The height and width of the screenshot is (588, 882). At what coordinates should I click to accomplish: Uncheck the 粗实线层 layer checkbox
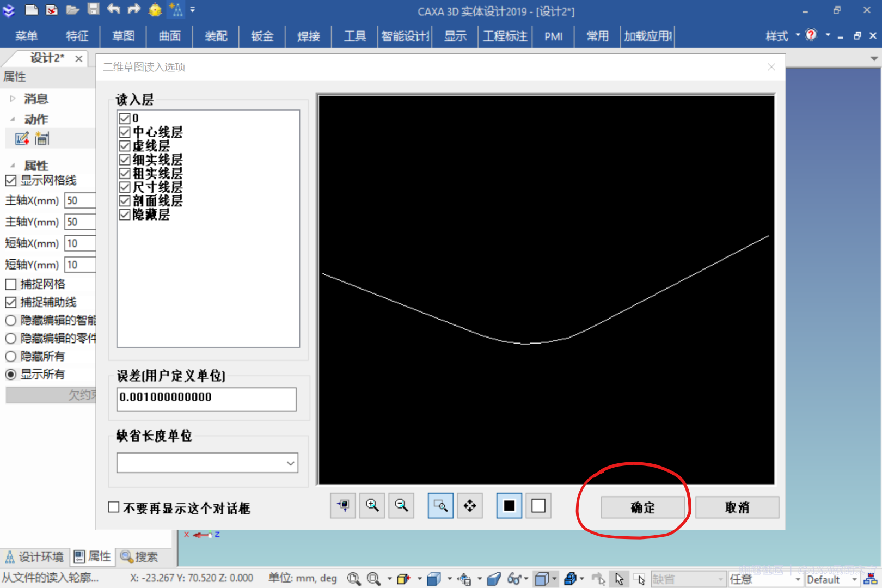coord(125,173)
